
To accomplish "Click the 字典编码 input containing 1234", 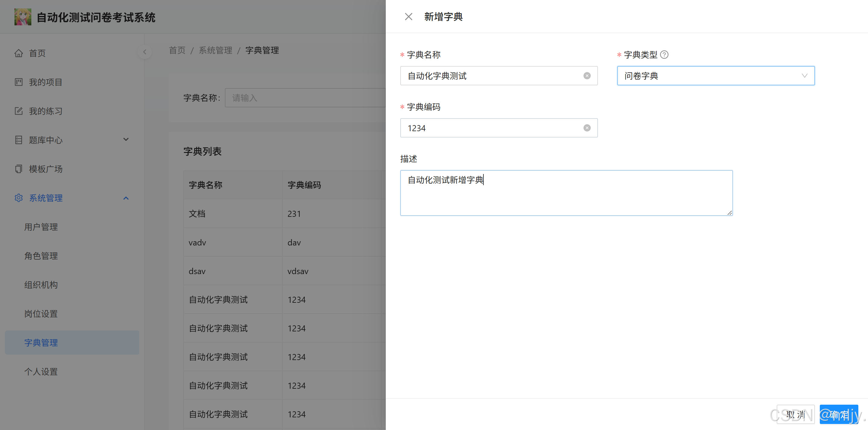I will (x=492, y=128).
